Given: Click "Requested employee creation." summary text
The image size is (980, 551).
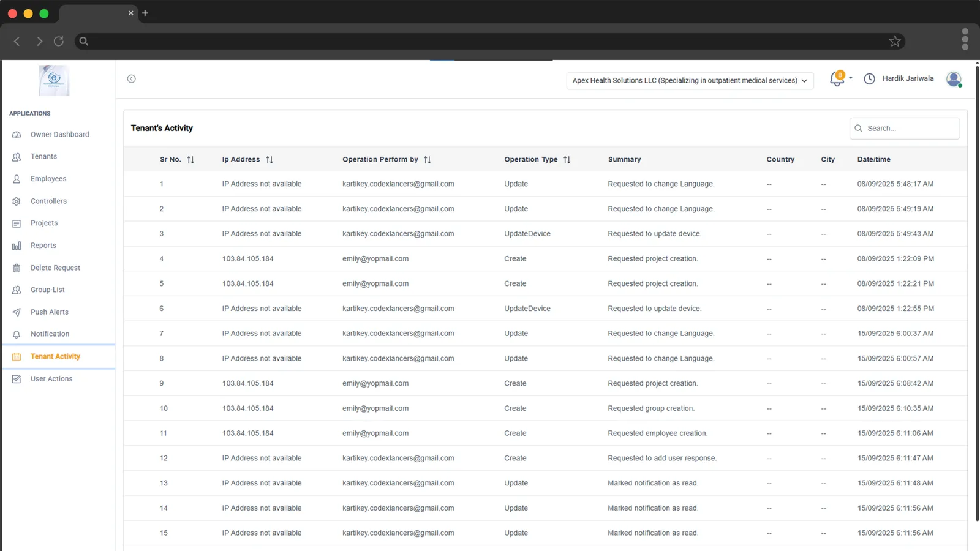Looking at the screenshot, I should (x=657, y=433).
